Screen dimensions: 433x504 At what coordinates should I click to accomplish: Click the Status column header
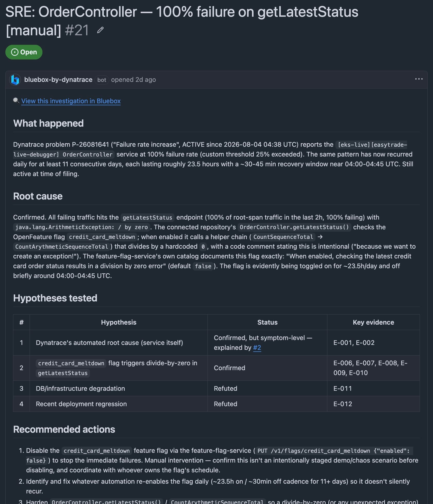pyautogui.click(x=267, y=322)
